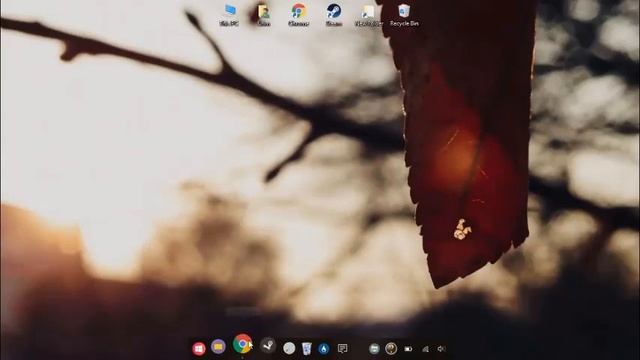Open the purple folder dock icon
The height and width of the screenshot is (360, 640).
pyautogui.click(x=218, y=347)
